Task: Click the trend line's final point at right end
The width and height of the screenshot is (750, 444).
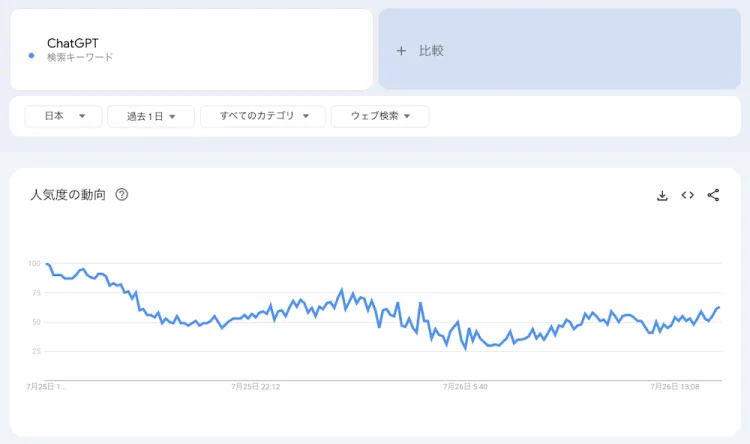Action: tap(718, 308)
